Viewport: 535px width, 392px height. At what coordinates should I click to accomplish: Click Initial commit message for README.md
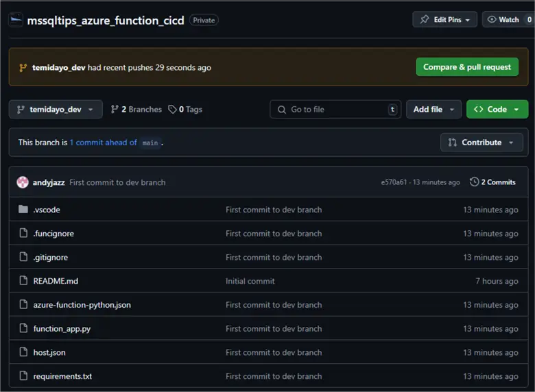[x=250, y=281]
